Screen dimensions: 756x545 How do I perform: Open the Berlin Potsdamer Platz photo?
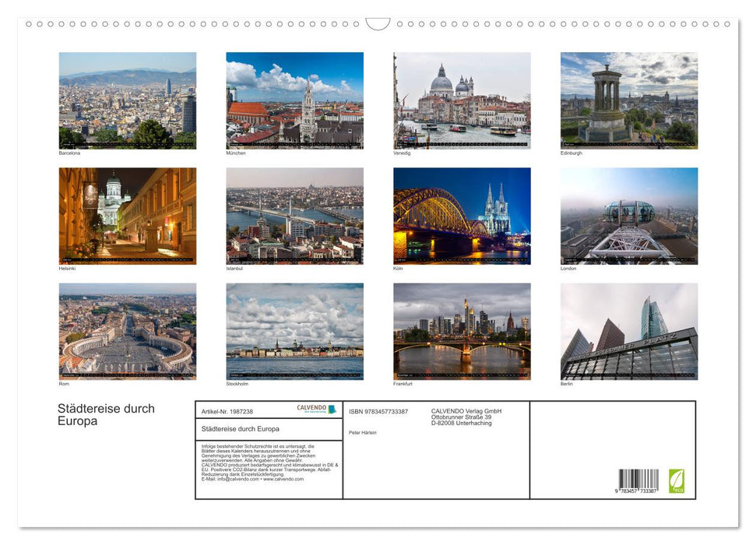pyautogui.click(x=629, y=332)
